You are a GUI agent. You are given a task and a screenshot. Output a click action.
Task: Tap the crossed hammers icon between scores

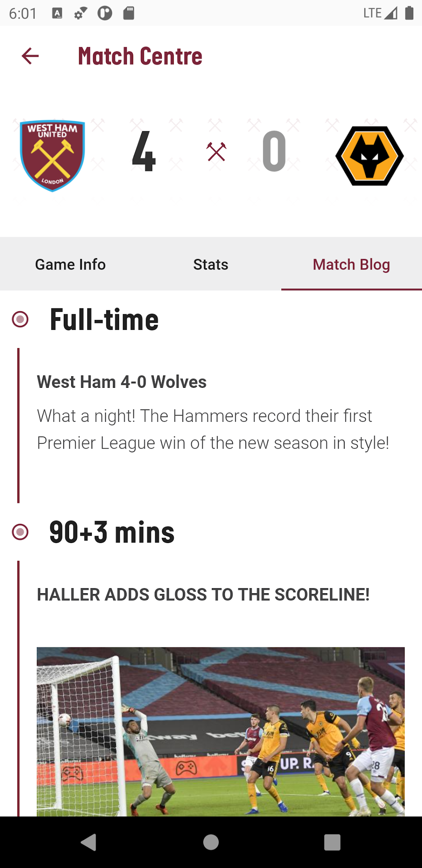(216, 151)
